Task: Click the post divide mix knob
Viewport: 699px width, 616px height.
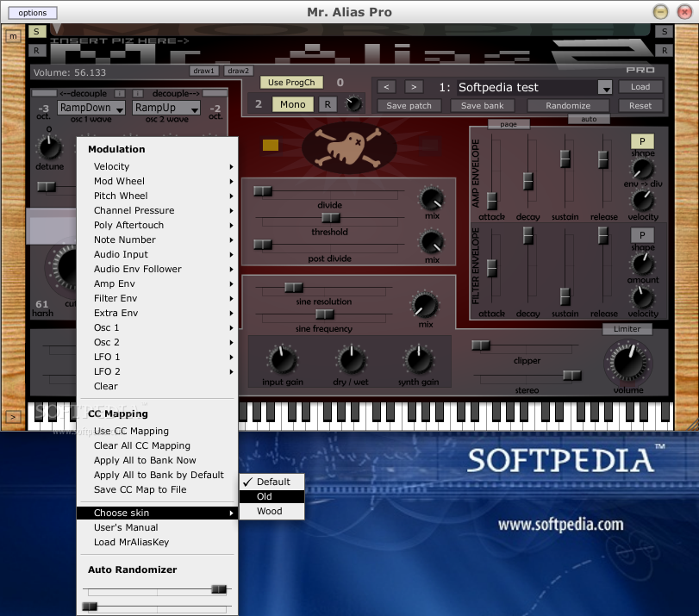Action: coord(432,242)
